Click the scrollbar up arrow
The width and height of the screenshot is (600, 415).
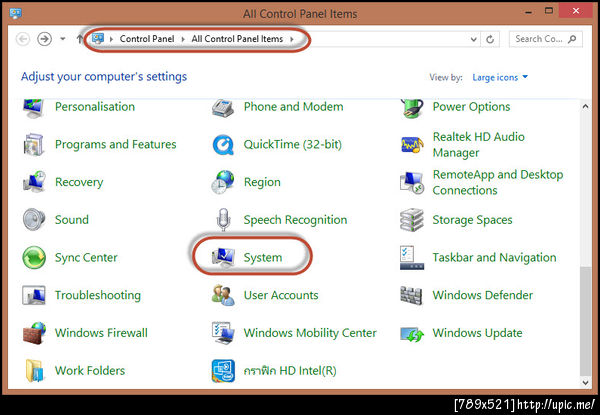585,106
